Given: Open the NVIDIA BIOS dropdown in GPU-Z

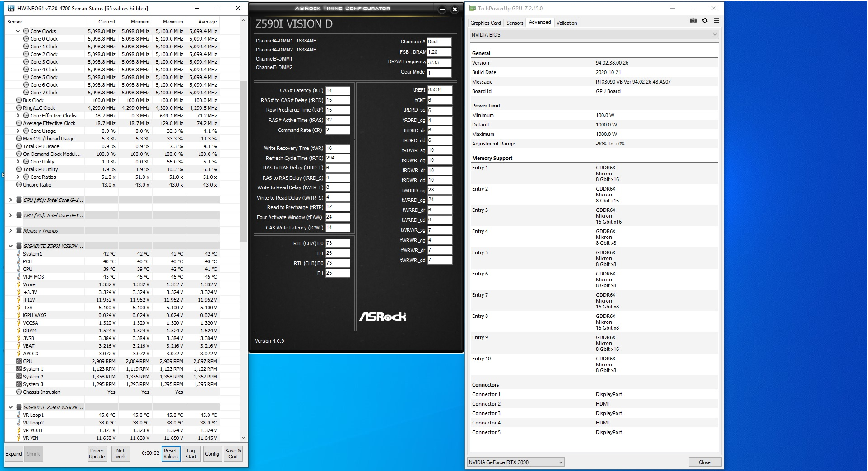Looking at the screenshot, I should 594,35.
